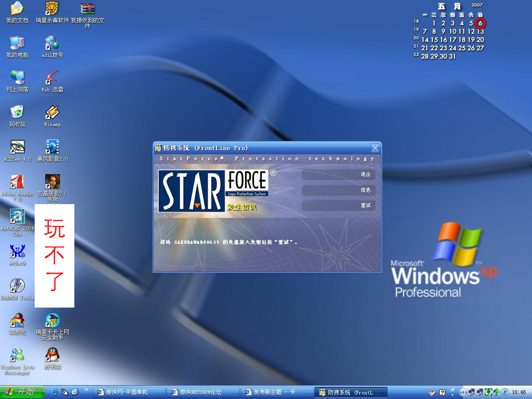Screen dimensions: 532x399
Task: Click the circled date 6 in calendar
Action: [x=480, y=23]
